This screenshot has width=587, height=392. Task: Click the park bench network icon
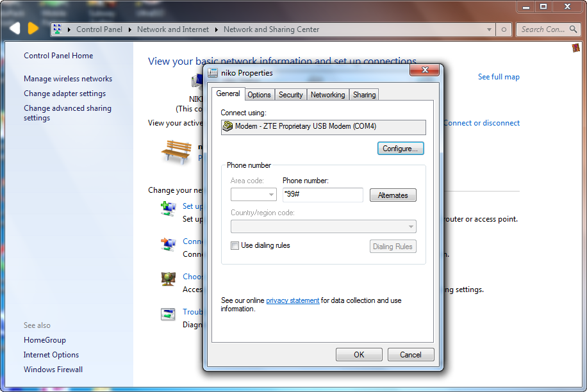pos(177,152)
